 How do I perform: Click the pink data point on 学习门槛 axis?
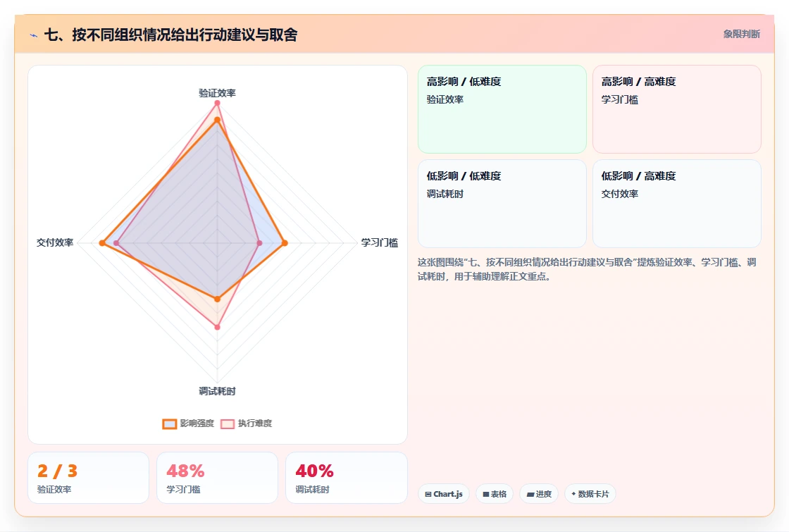tap(260, 243)
